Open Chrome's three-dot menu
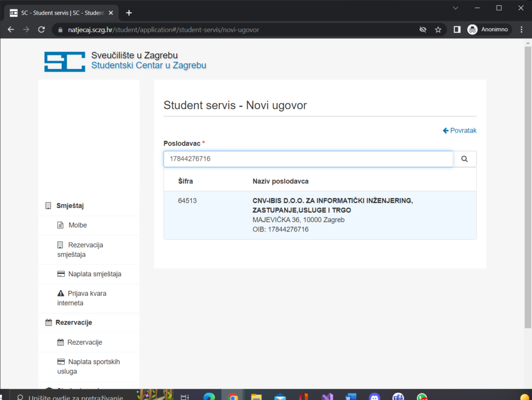The image size is (532, 400). tap(522, 30)
